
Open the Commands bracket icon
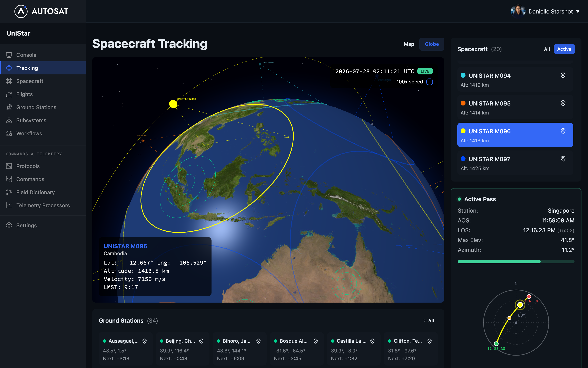coord(9,179)
